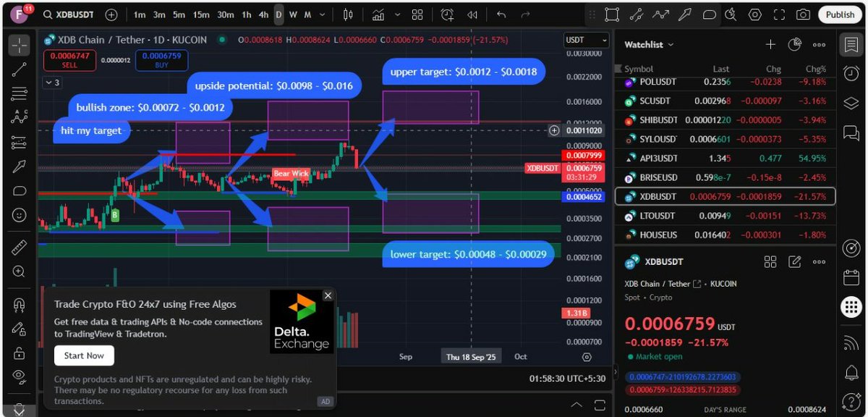Start bar replay mode
Image resolution: width=868 pixels, height=417 pixels.
[472, 14]
